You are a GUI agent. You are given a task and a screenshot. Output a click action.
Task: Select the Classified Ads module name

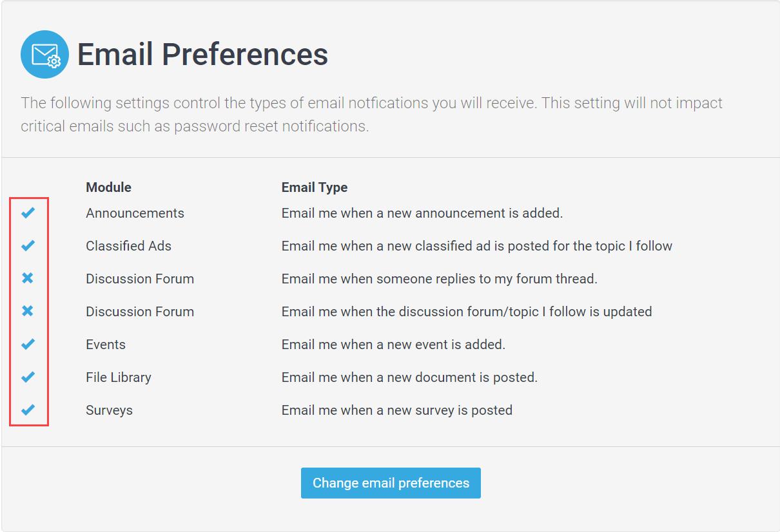tap(128, 246)
